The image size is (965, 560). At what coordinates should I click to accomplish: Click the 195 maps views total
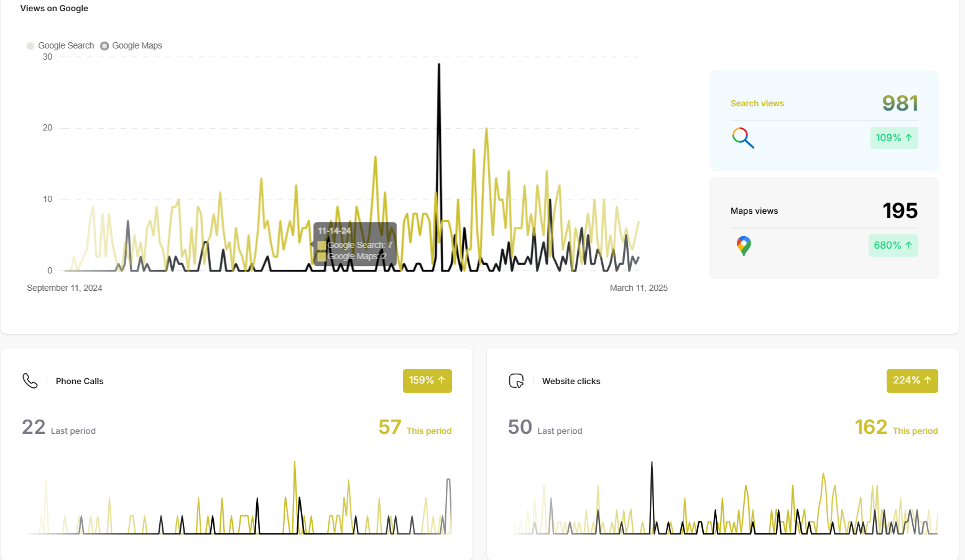900,211
